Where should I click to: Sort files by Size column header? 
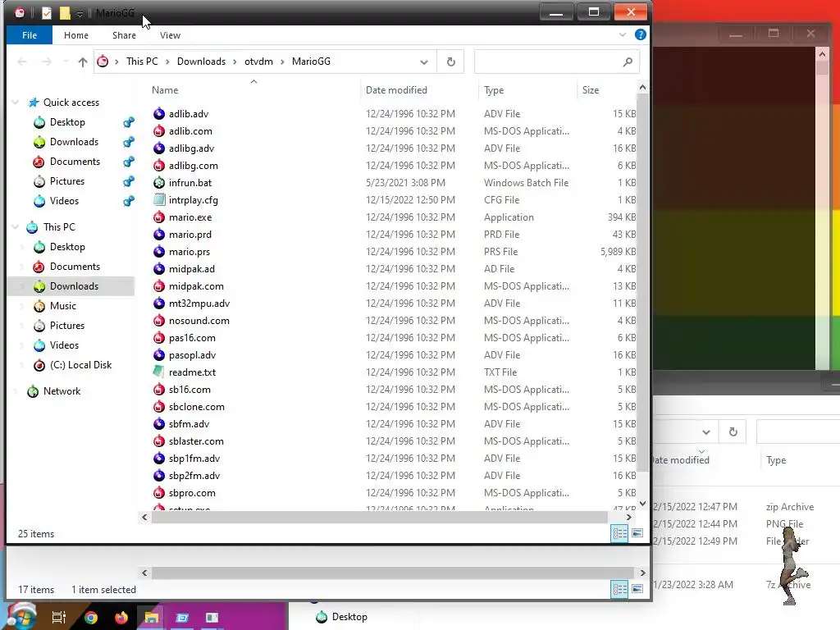tap(591, 90)
